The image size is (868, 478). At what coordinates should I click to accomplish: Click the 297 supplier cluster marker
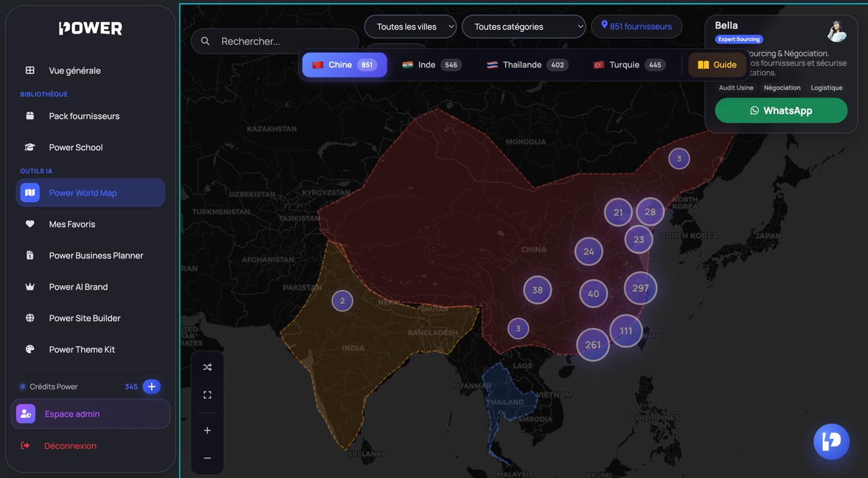point(640,288)
